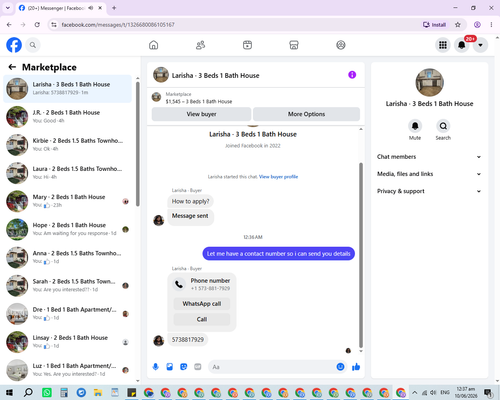Choose a sticker with the sticker icon
This screenshot has height=400, width=500.
pyautogui.click(x=184, y=367)
